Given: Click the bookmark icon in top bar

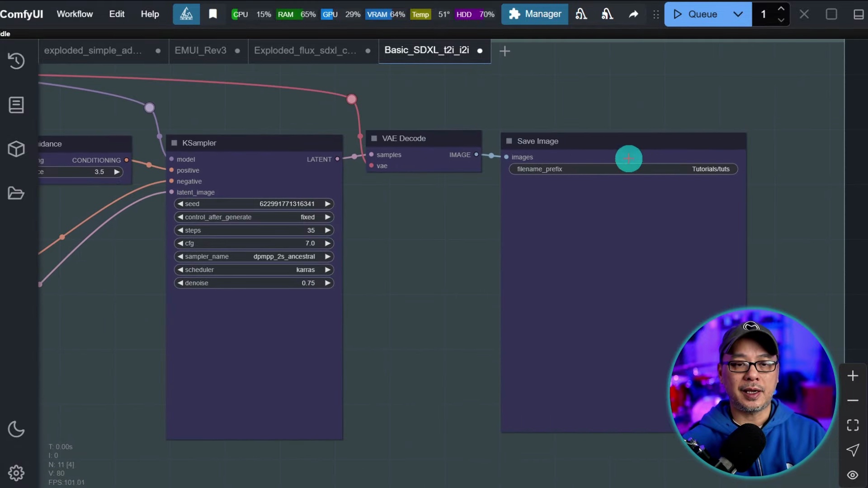Looking at the screenshot, I should click(x=213, y=14).
